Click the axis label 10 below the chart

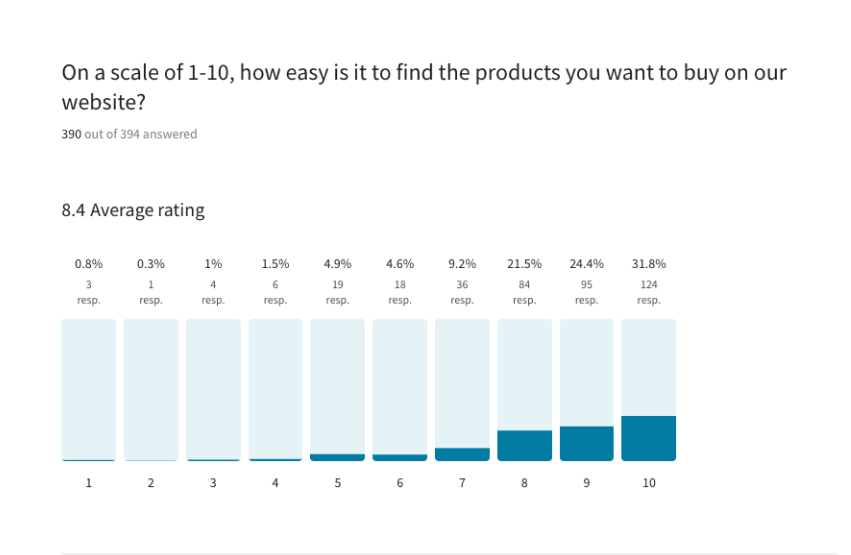[x=649, y=483]
